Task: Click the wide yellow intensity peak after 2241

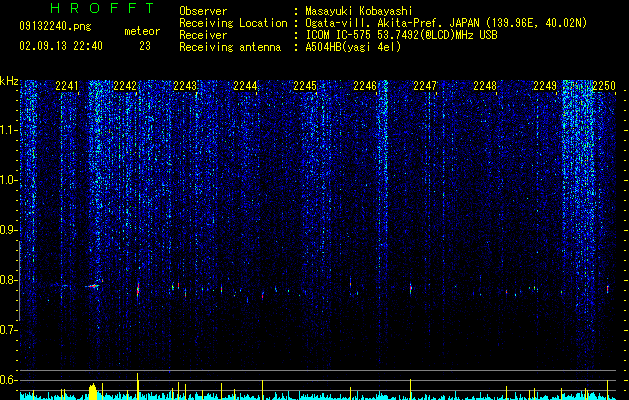Action: tap(93, 392)
